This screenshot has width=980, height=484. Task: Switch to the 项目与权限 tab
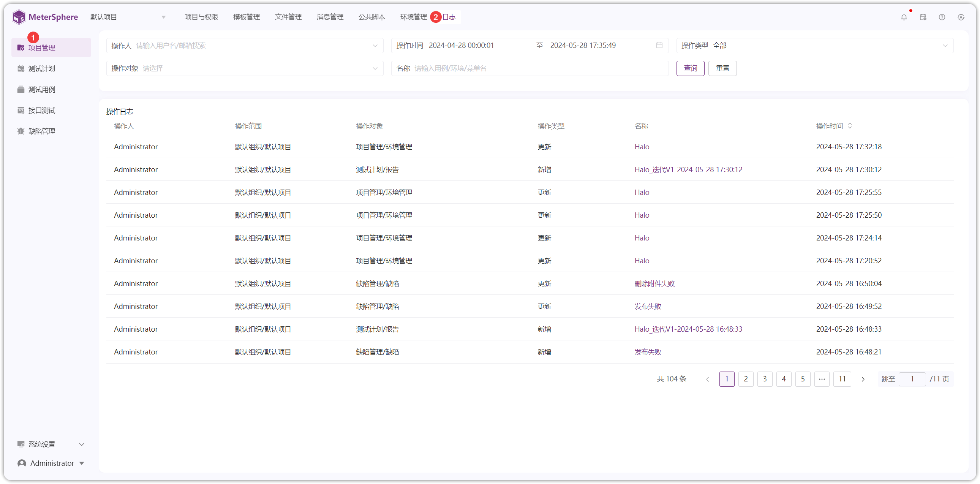click(x=201, y=17)
